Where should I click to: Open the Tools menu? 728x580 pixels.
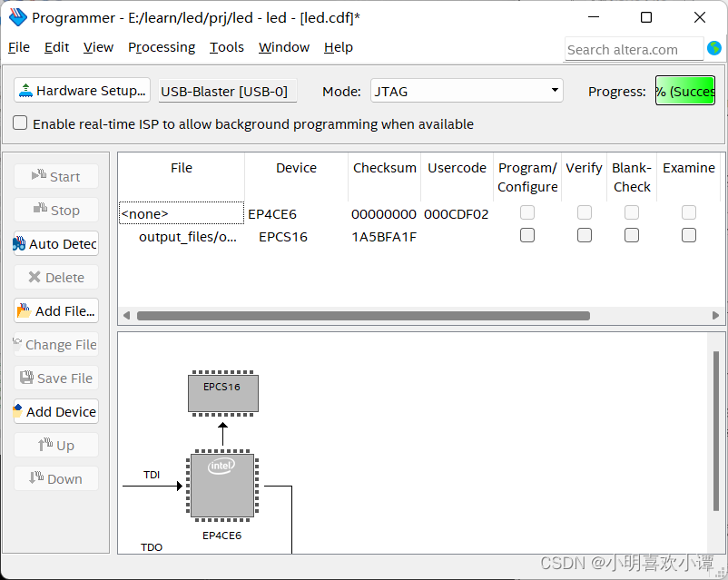[227, 47]
